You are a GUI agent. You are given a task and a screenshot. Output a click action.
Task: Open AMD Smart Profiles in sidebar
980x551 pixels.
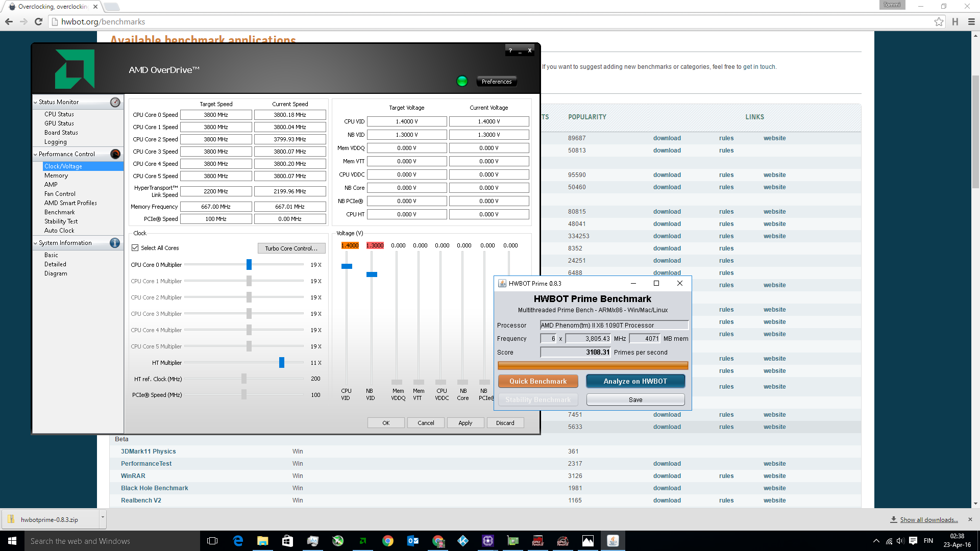[x=70, y=203]
